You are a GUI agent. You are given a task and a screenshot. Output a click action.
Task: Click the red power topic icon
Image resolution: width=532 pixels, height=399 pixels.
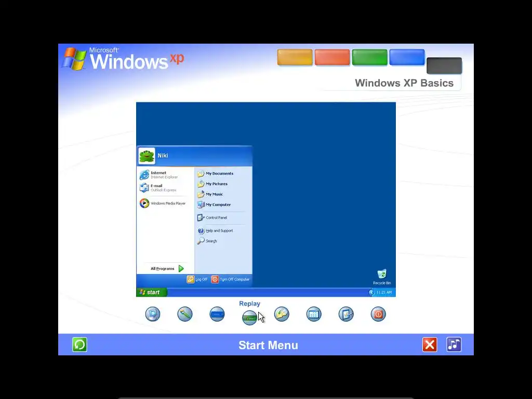click(x=378, y=314)
